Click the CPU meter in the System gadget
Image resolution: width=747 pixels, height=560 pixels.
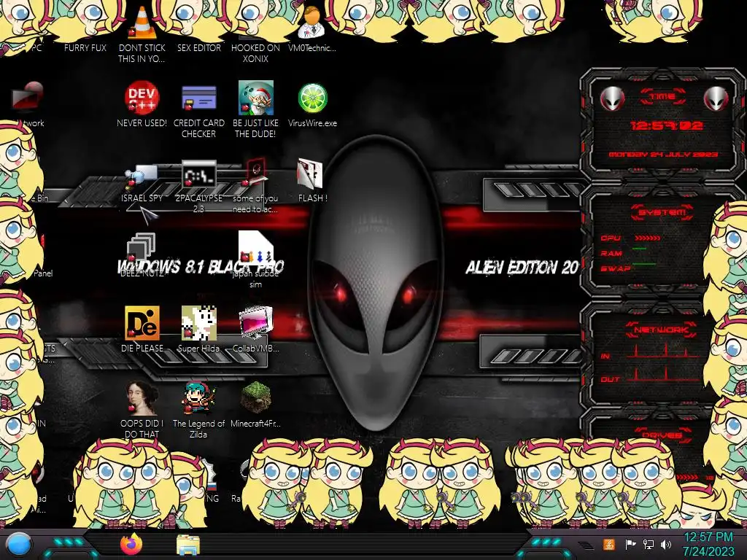click(648, 238)
